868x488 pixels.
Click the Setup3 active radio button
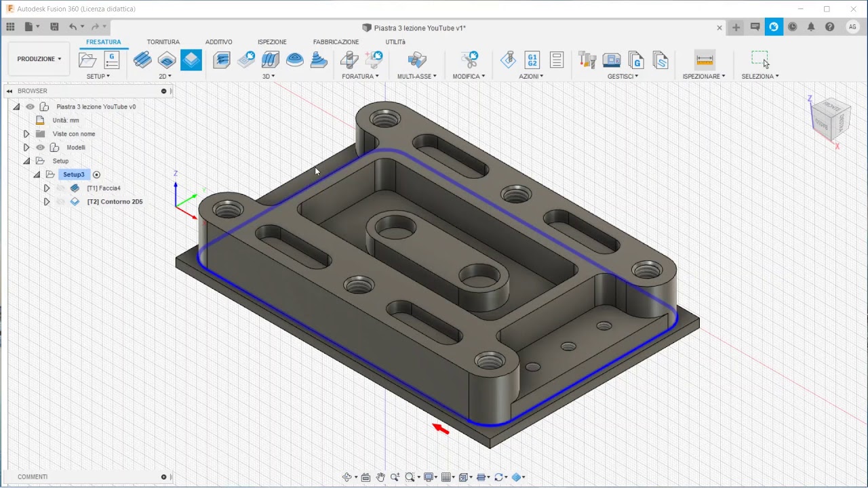[96, 174]
